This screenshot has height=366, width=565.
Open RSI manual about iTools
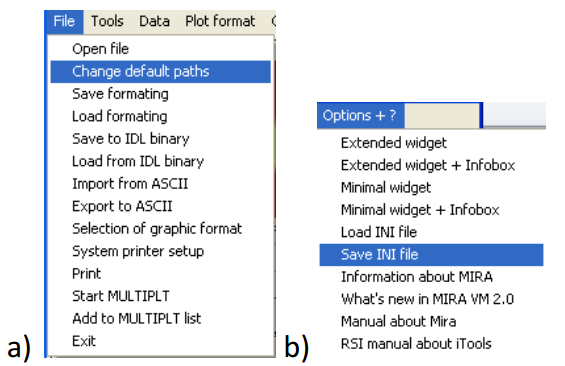click(431, 344)
